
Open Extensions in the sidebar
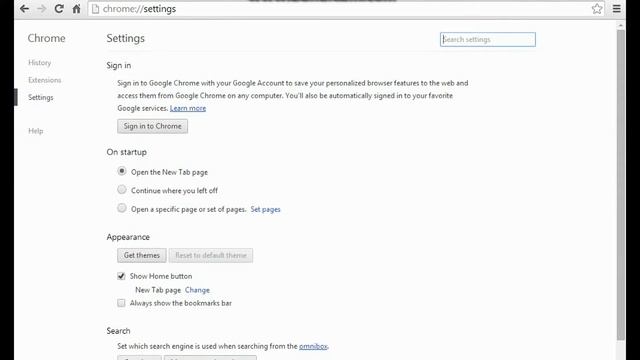(44, 80)
